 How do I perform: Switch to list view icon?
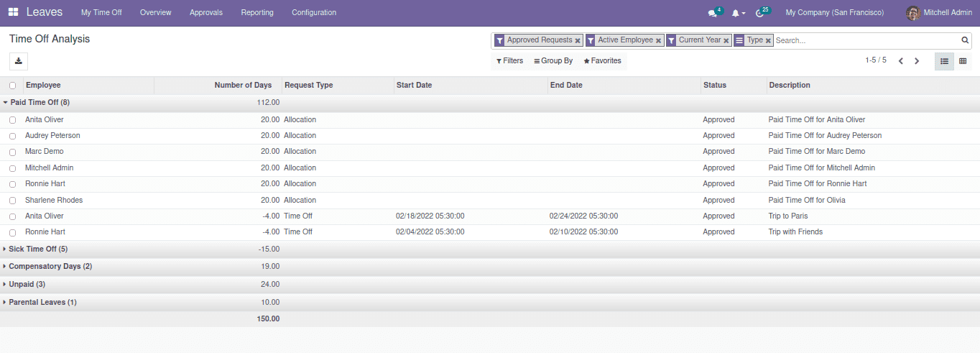pos(944,61)
